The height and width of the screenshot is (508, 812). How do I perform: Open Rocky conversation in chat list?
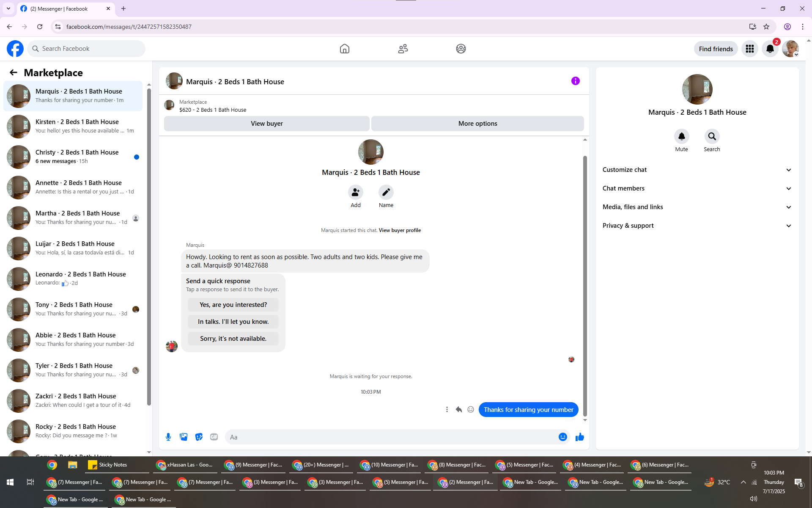tap(73, 431)
